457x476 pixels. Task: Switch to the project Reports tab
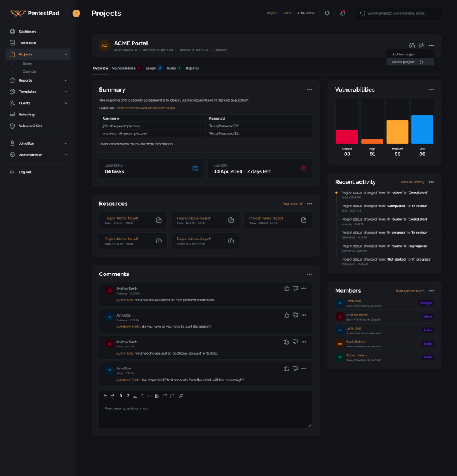(192, 68)
